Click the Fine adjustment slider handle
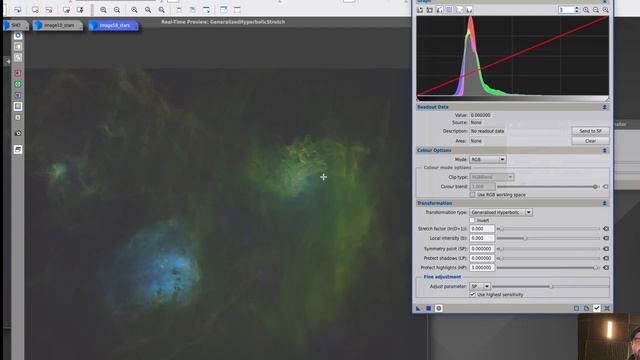 click(x=551, y=286)
